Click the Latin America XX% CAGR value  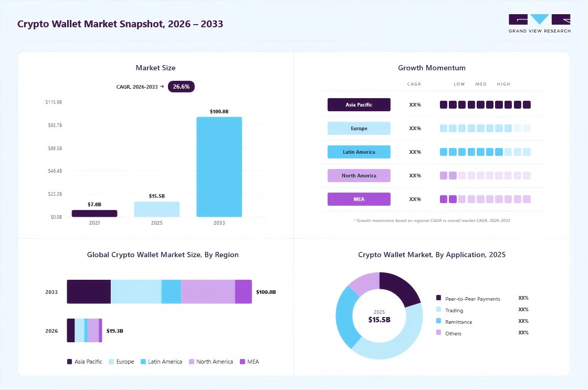pyautogui.click(x=415, y=152)
